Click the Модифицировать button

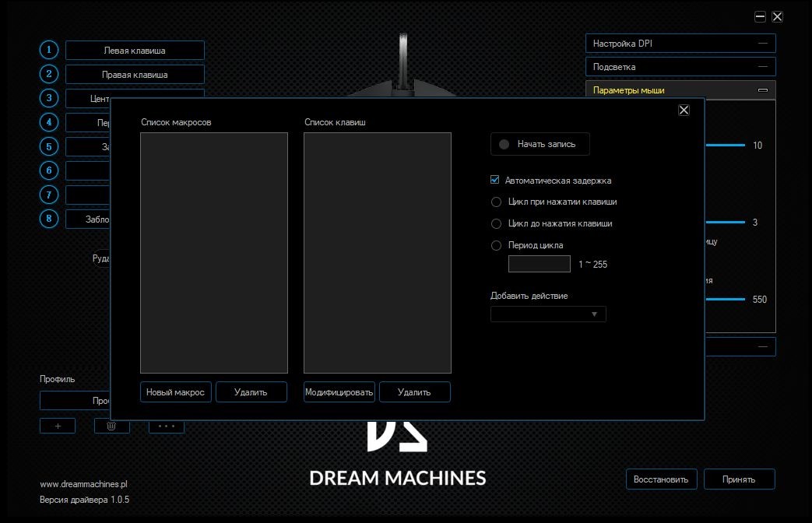[x=339, y=391]
